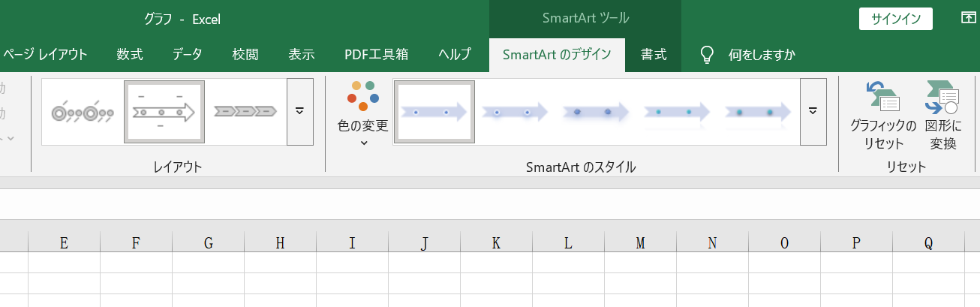Select column G header
980x307 pixels.
[x=208, y=242]
